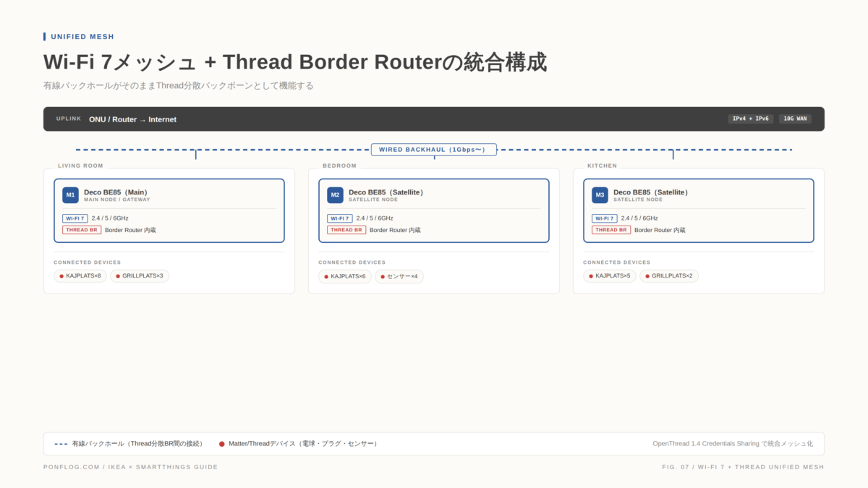Click PONFLOG.COM / IKEA × SMARTTHINGS GUIDE footer
This screenshot has height=488, width=868.
tap(130, 467)
